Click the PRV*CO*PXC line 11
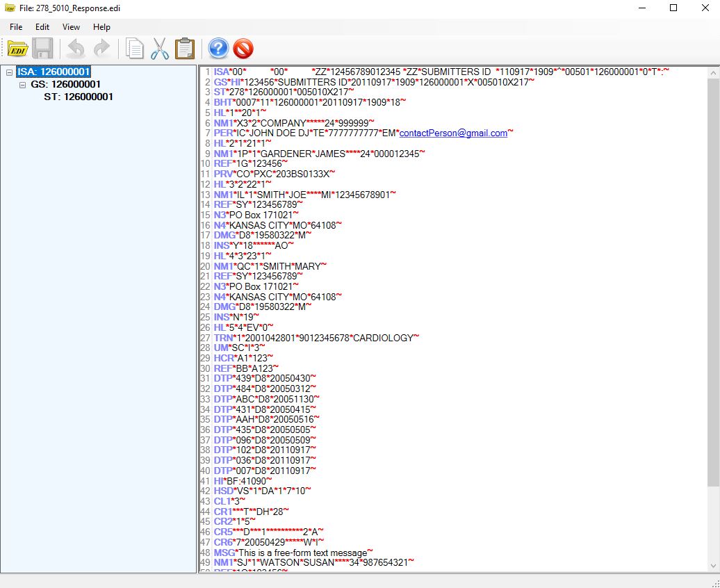The image size is (720, 588). pos(275,174)
